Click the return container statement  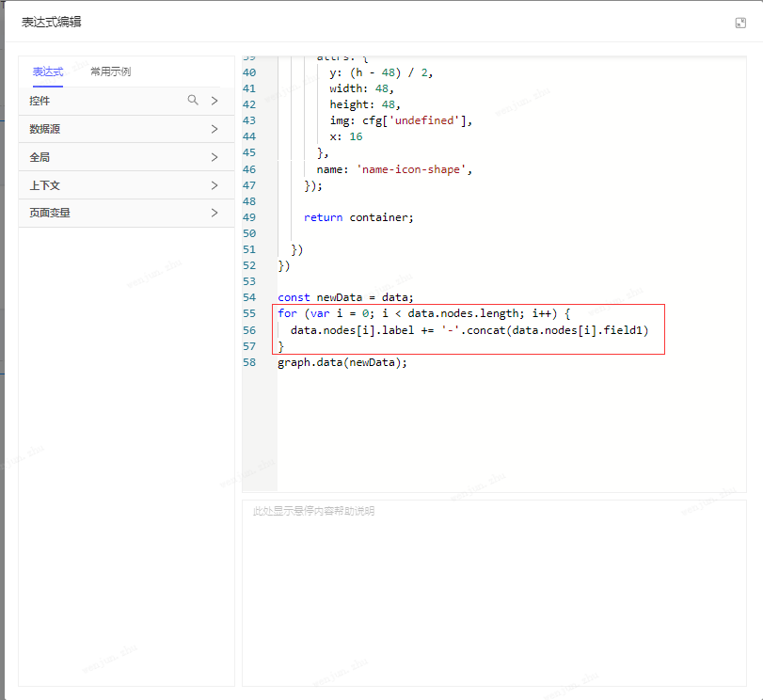click(358, 217)
